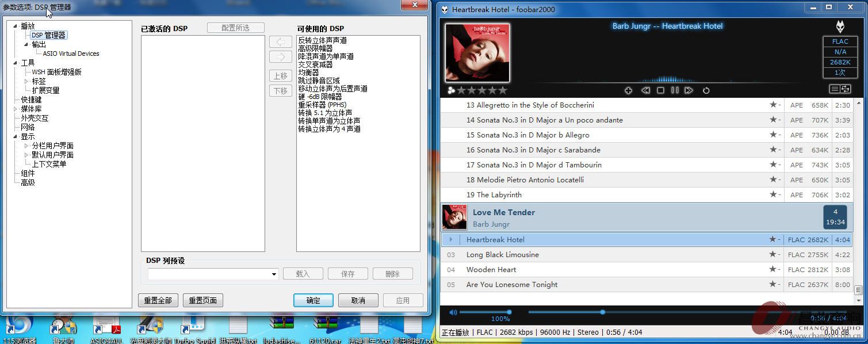This screenshot has width=868, height=344.
Task: Select 均衡器 in available DSP list
Action: (308, 72)
